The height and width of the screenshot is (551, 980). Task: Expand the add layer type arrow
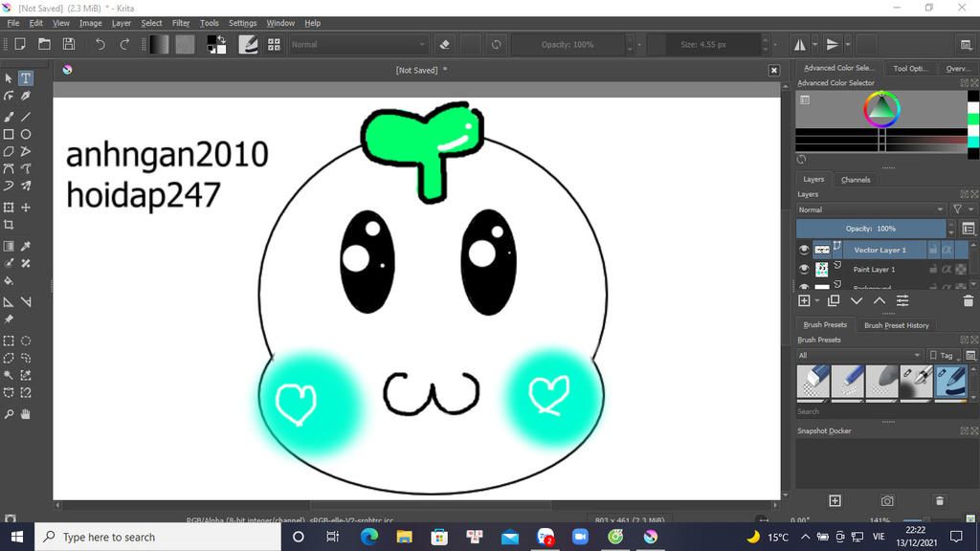tap(816, 301)
